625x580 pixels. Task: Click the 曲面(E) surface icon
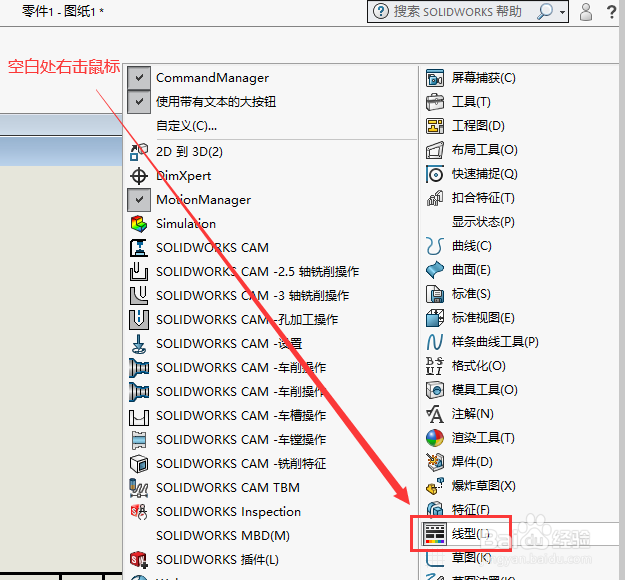pyautogui.click(x=435, y=270)
